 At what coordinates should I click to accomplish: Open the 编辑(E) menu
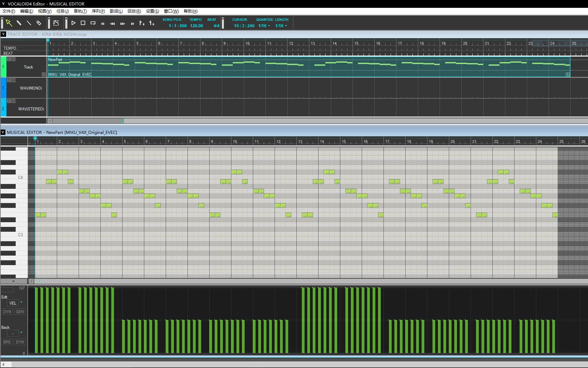[27, 11]
